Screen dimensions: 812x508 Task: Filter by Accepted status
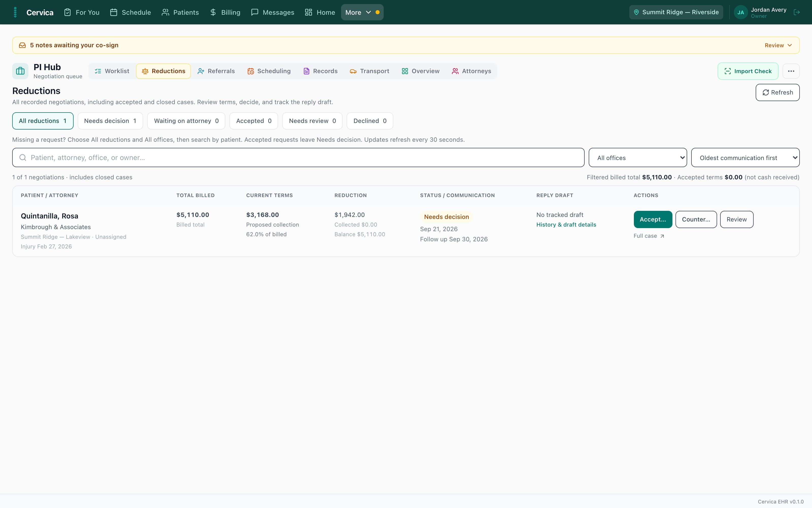tap(254, 121)
